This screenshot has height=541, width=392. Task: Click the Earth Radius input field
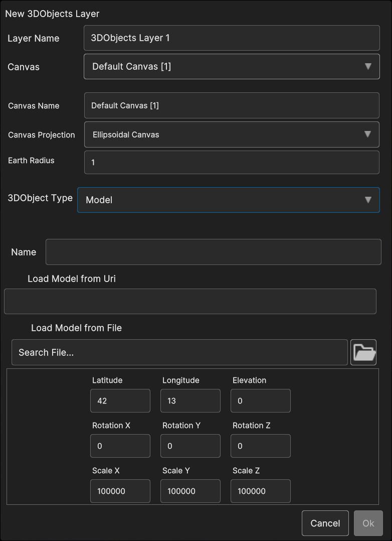point(231,163)
